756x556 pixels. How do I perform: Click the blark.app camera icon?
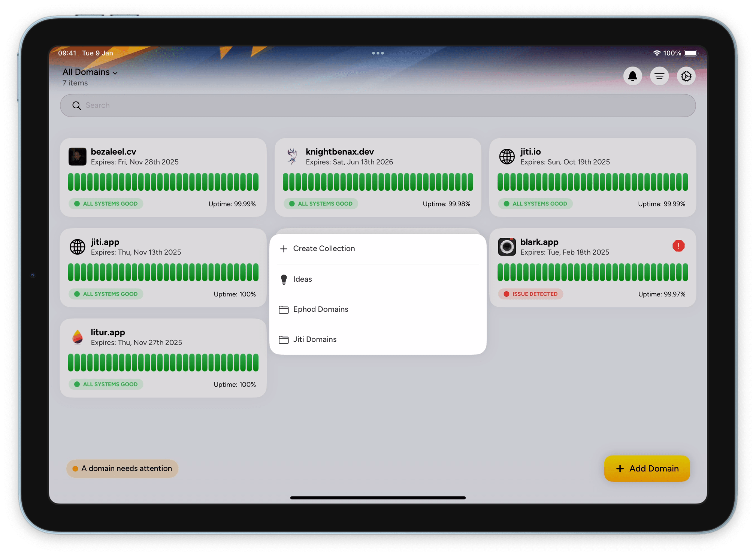[507, 247]
